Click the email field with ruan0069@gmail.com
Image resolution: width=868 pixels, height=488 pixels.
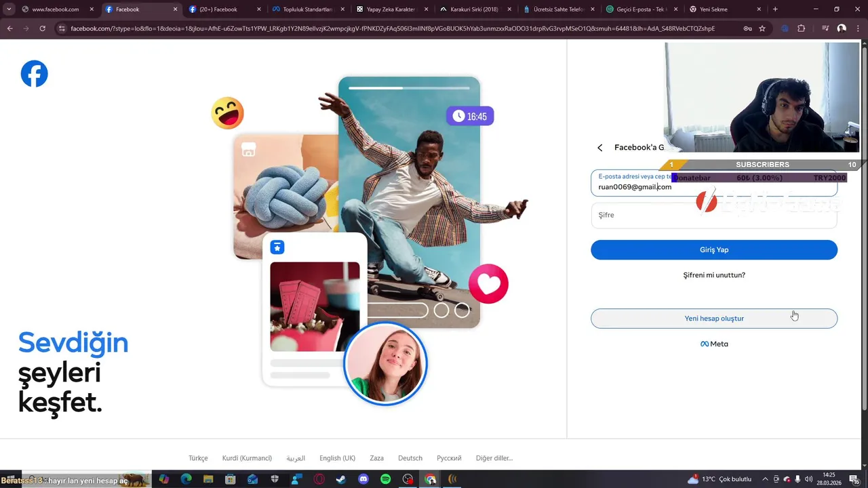click(714, 183)
